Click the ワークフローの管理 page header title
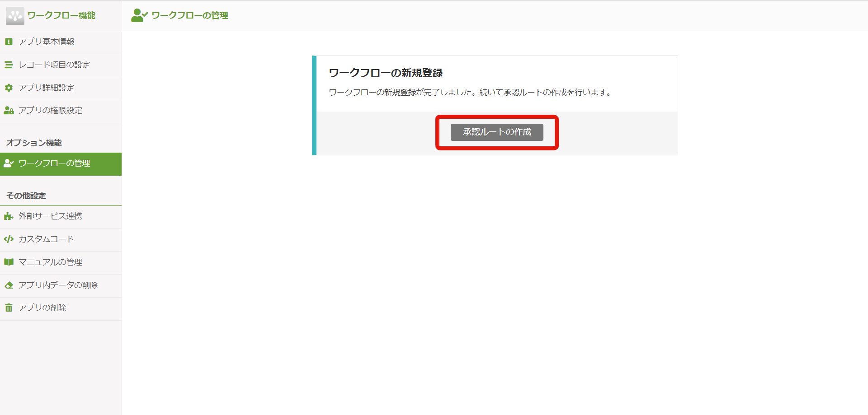This screenshot has width=868, height=415. (x=190, y=15)
